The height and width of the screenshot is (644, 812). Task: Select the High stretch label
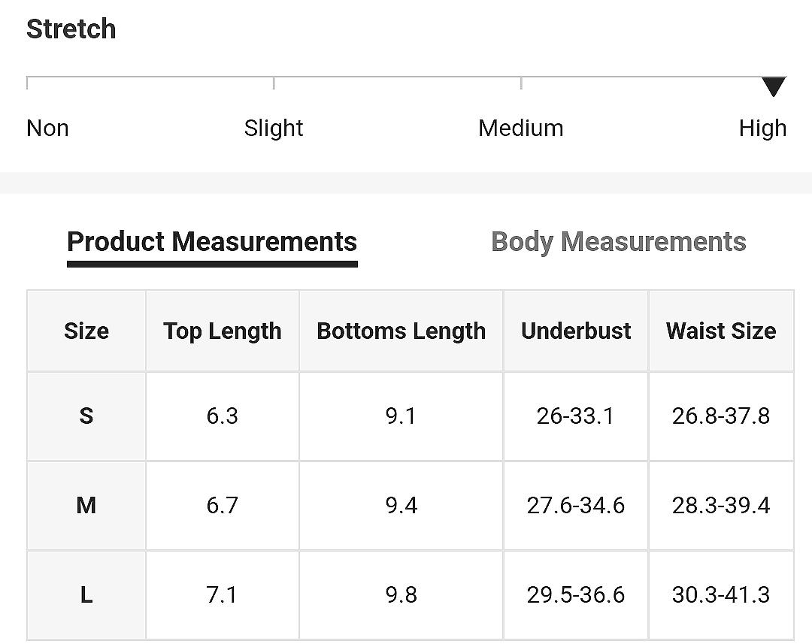pyautogui.click(x=763, y=128)
